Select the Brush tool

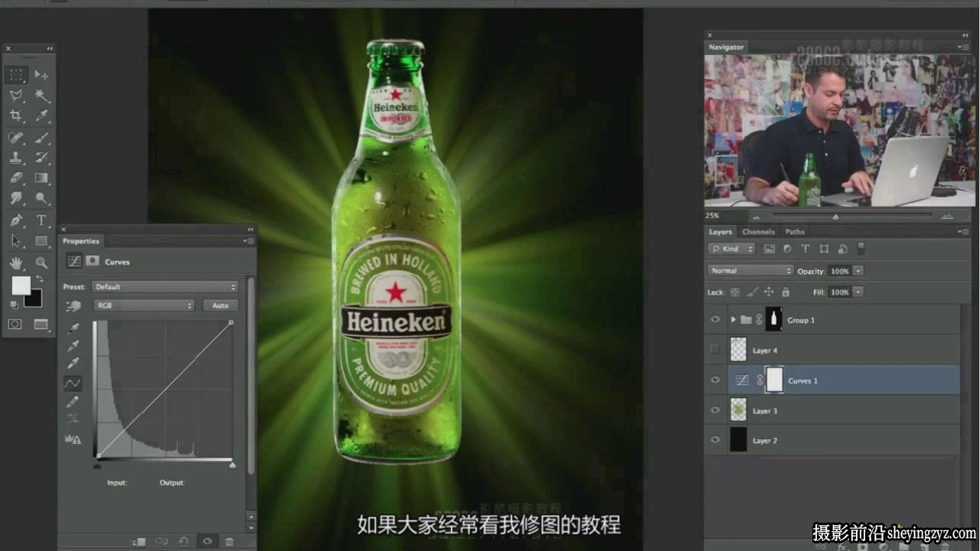click(41, 137)
